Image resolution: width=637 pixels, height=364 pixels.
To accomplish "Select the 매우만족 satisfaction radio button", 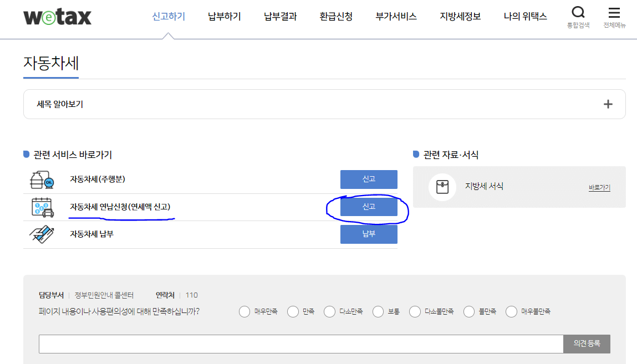I will tap(244, 311).
